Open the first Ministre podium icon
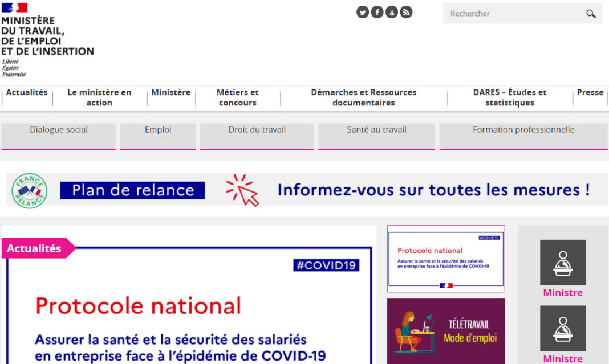609x364 pixels. tap(563, 263)
